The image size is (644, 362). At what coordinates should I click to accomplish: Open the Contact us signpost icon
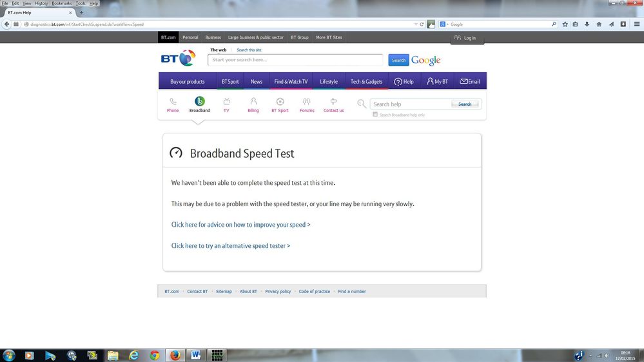333,104
